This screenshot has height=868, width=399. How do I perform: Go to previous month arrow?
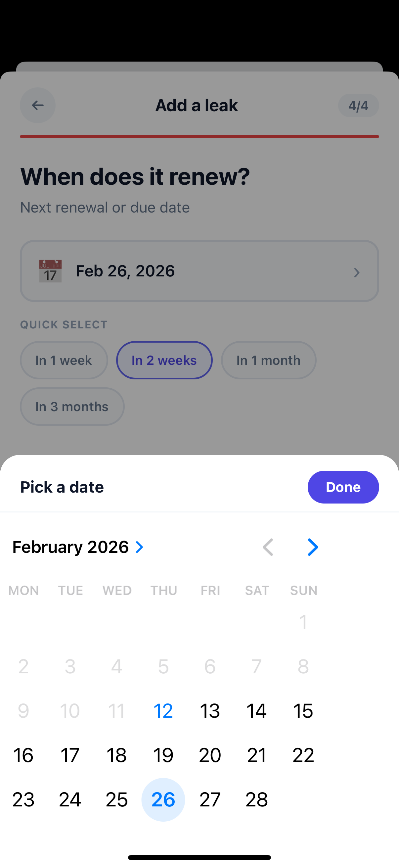click(268, 547)
